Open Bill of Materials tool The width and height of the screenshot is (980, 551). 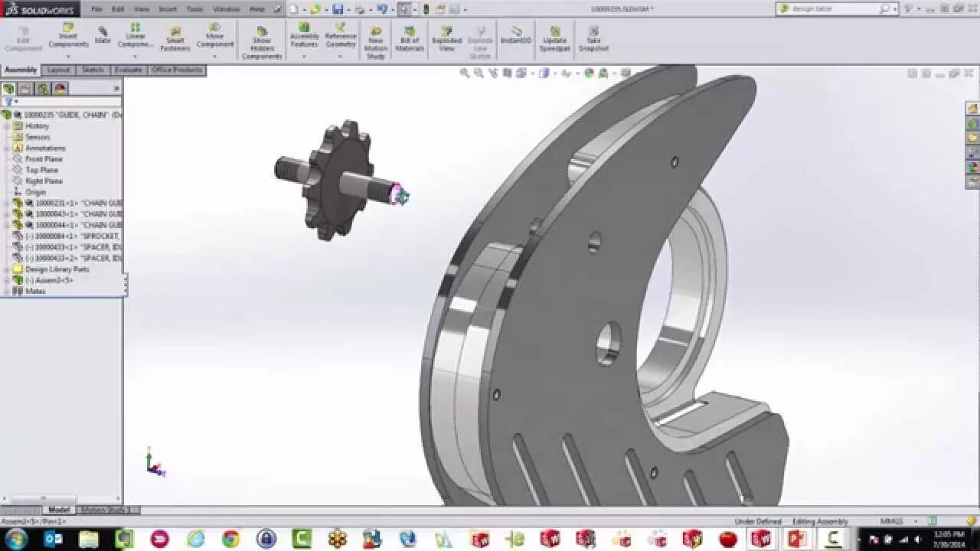coord(410,41)
